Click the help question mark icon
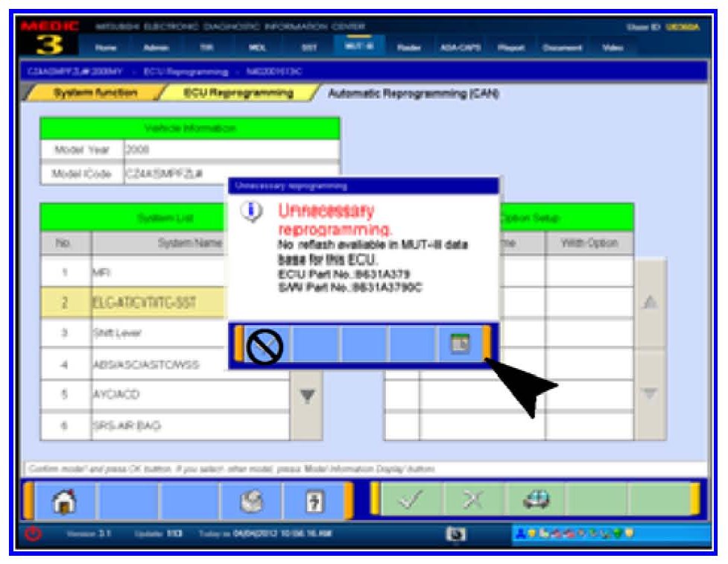728x564 pixels. tap(313, 500)
